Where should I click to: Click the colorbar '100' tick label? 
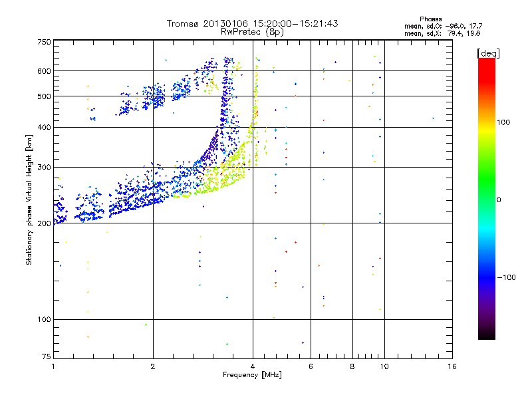(503, 122)
